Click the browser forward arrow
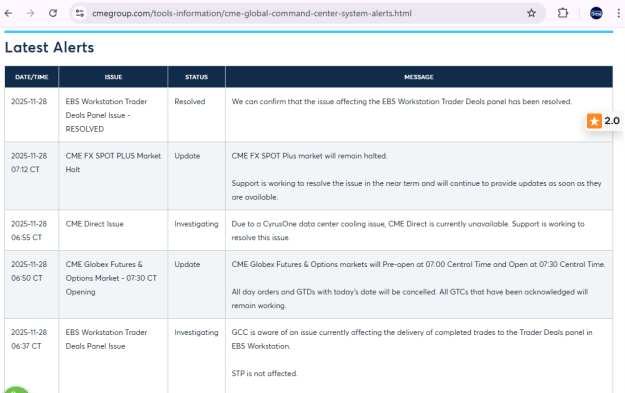 point(30,13)
